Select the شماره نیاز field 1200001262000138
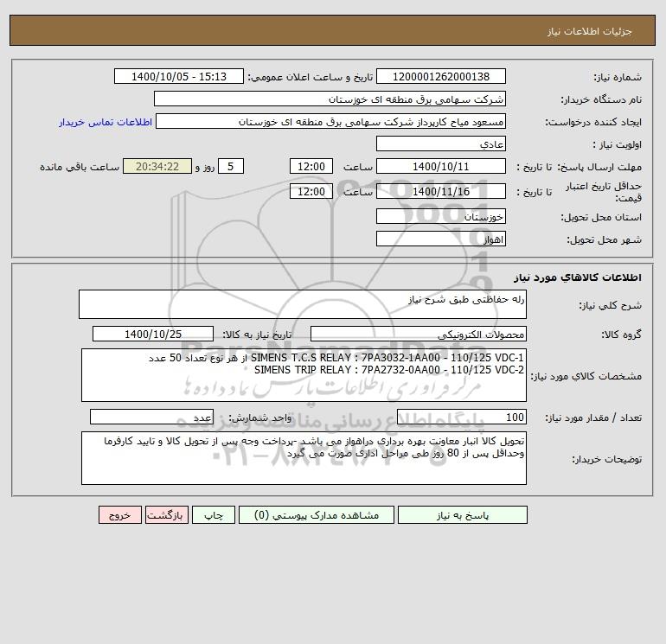 coord(441,76)
